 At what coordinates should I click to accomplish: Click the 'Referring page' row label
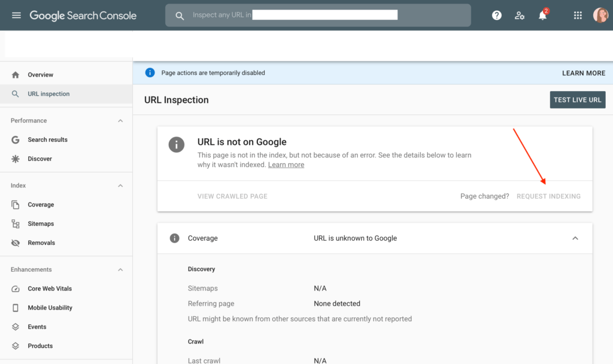211,304
